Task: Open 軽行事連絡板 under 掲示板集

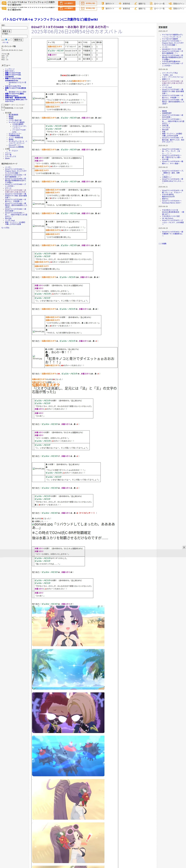Action: [x=13, y=115]
